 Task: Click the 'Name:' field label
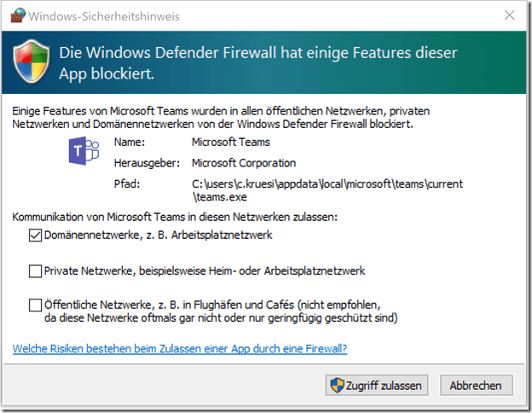click(x=129, y=143)
